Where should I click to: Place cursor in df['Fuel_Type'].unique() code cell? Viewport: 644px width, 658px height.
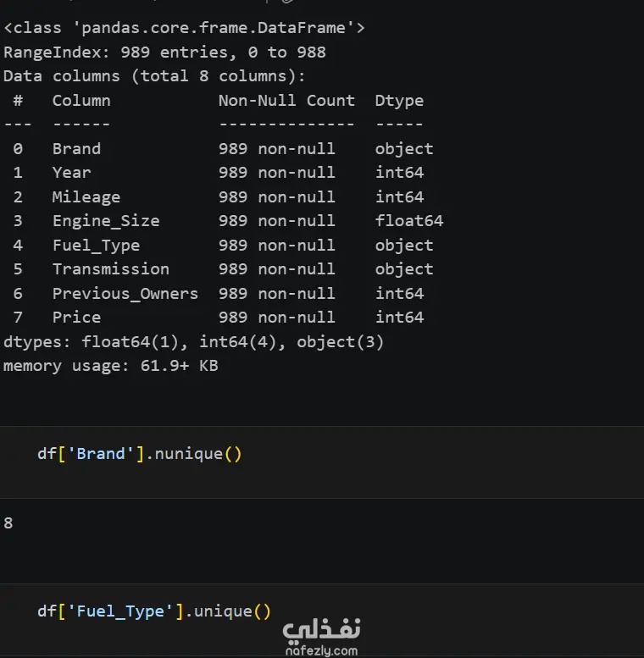[322, 620]
